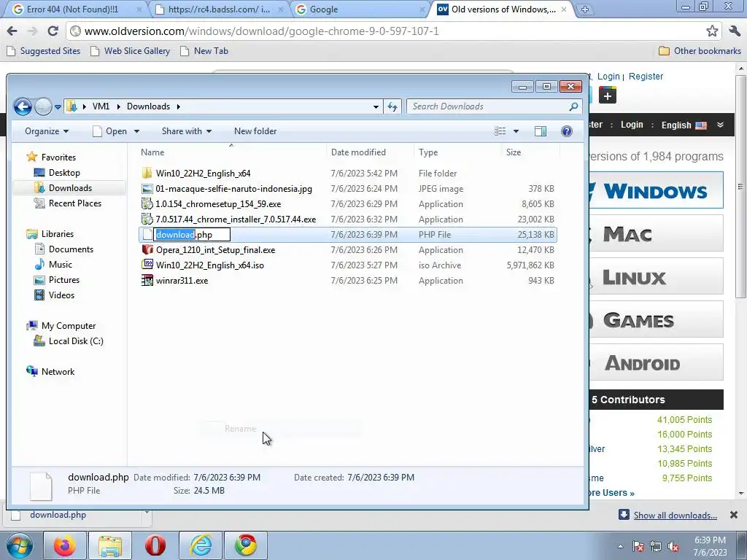This screenshot has height=560, width=747.
Task: Bookmark this page with the star icon
Action: pyautogui.click(x=712, y=31)
